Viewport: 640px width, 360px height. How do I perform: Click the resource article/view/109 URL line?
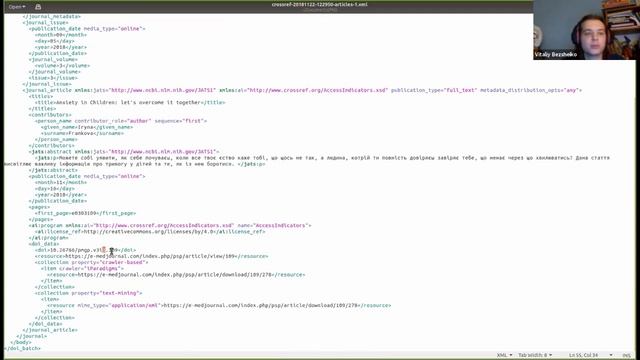point(151,256)
